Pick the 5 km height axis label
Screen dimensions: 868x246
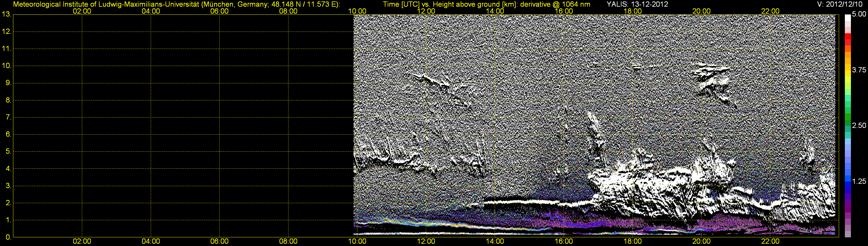pos(8,151)
